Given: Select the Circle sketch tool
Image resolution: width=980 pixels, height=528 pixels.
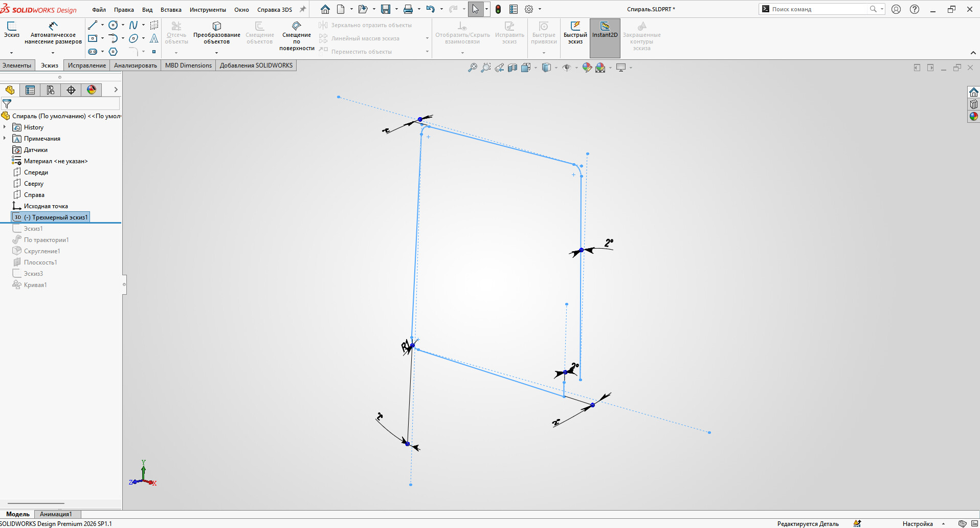Looking at the screenshot, I should coord(113,25).
